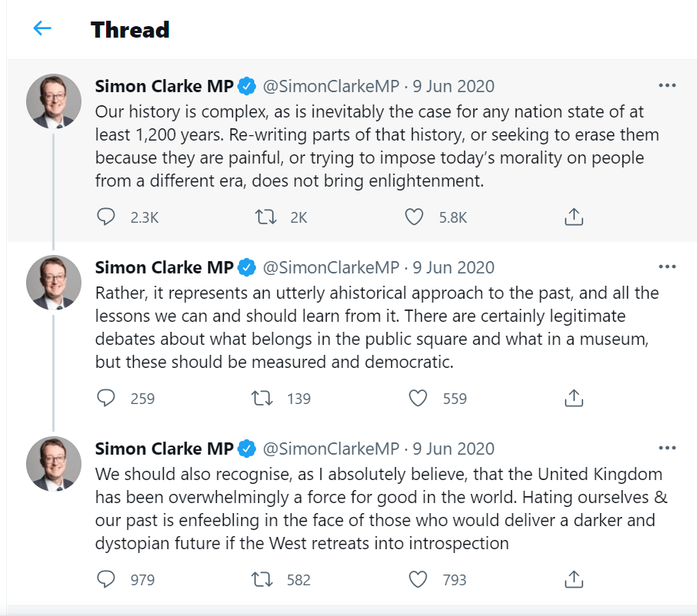Share the third tweet about United Kingdom
This screenshot has width=697, height=616.
click(x=574, y=580)
